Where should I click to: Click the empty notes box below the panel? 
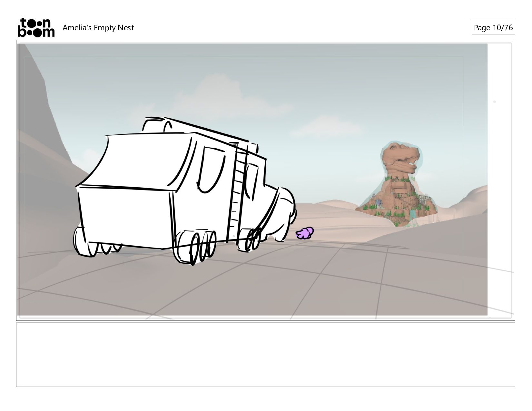[265, 355]
